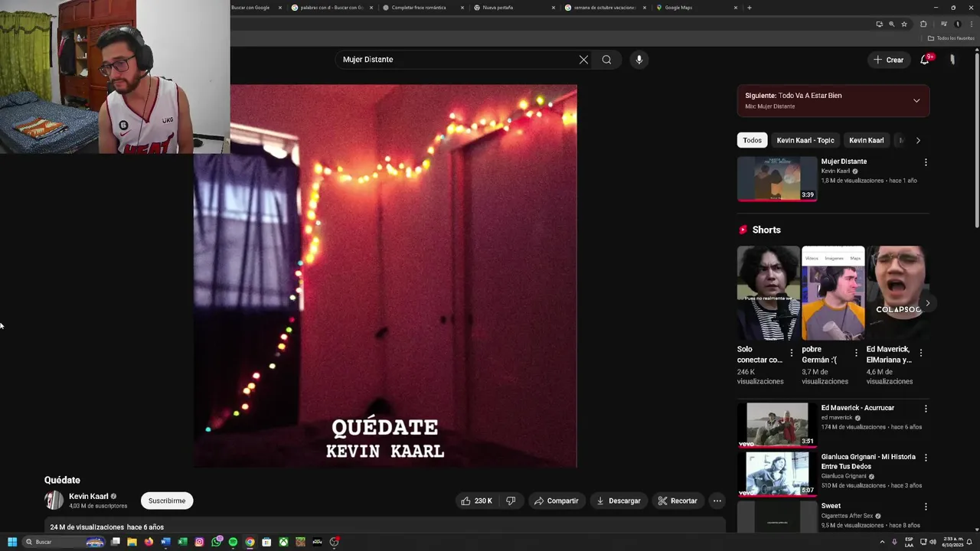This screenshot has width=980, height=551.
Task: Switch to 'palabras con d' search tab
Action: [332, 8]
